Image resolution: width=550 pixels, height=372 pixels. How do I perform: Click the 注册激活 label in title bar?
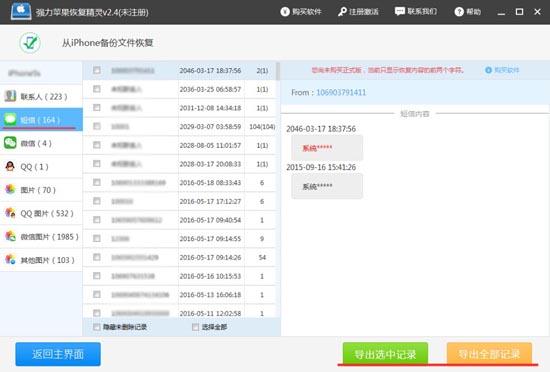364,12
